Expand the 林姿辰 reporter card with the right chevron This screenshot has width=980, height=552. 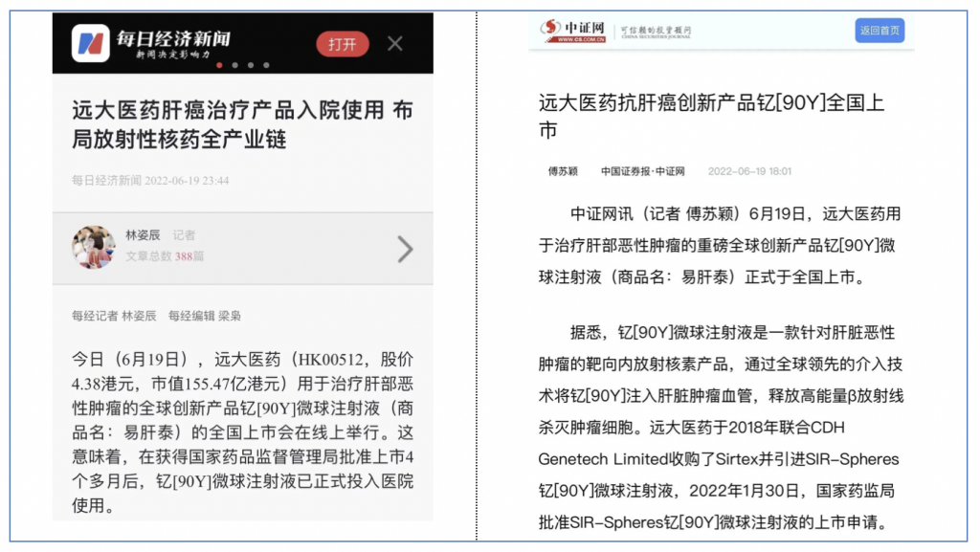[405, 249]
